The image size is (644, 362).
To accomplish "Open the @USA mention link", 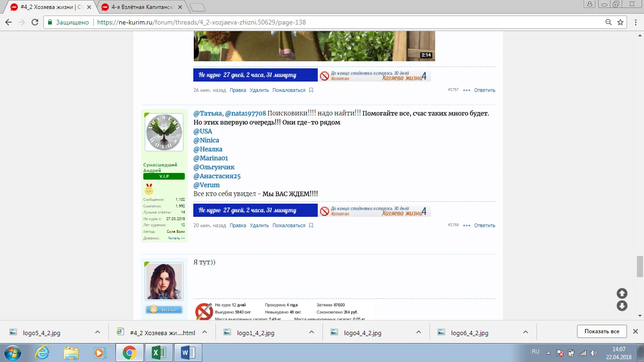I will (203, 131).
